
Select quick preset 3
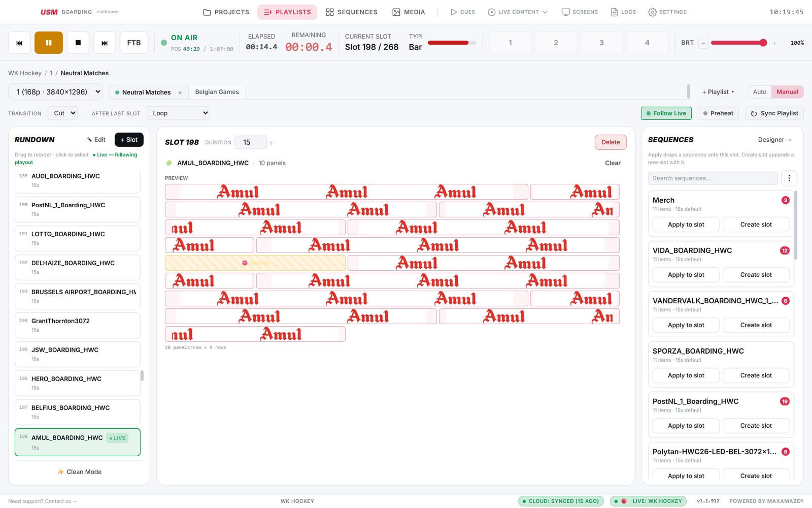click(601, 43)
